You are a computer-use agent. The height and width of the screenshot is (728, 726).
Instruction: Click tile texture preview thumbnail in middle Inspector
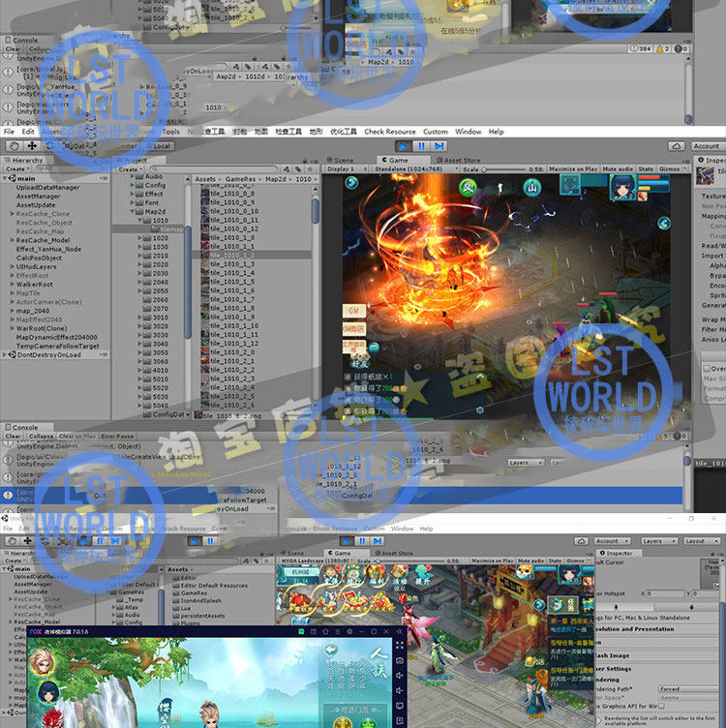(705, 175)
